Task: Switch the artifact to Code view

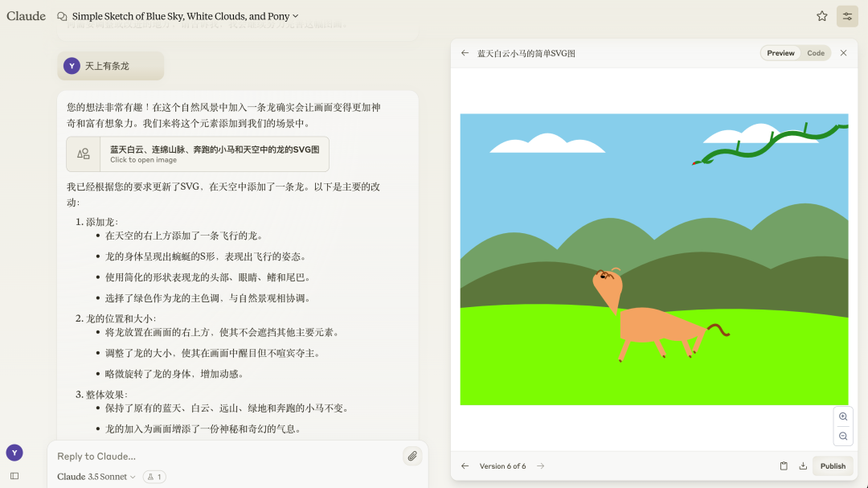Action: [816, 52]
